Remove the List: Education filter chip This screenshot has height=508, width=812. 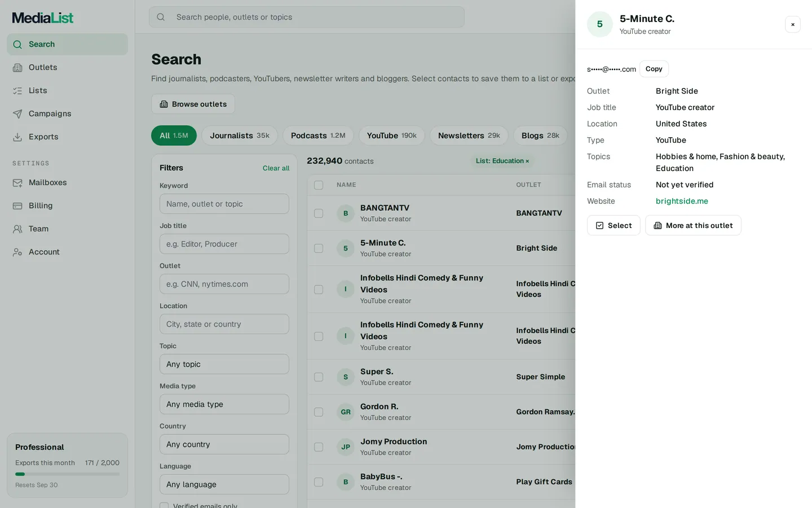coord(527,161)
